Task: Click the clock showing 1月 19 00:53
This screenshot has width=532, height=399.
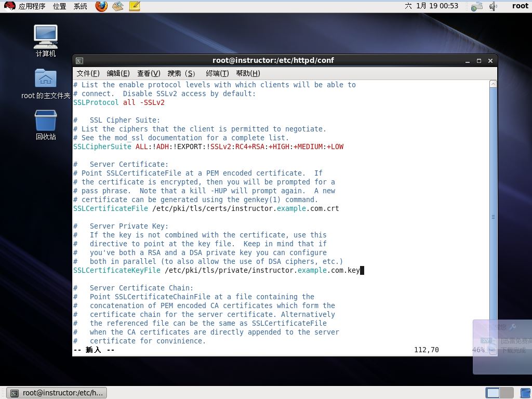Action: tap(432, 6)
